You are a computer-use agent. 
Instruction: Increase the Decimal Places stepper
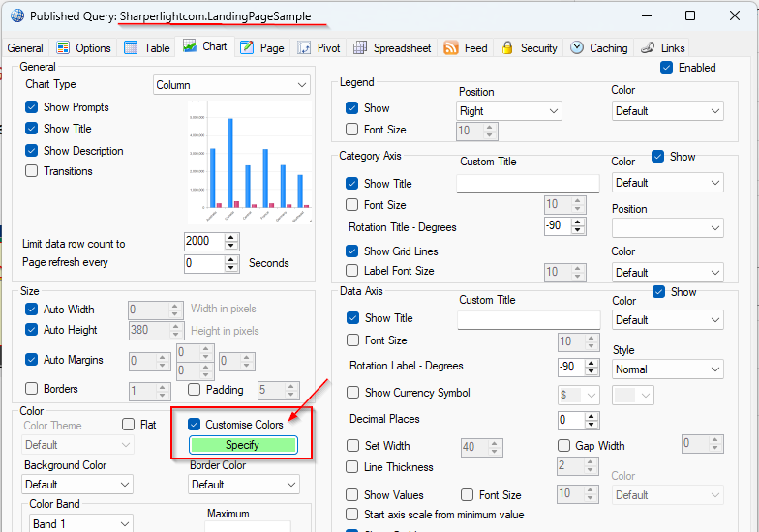pyautogui.click(x=591, y=416)
